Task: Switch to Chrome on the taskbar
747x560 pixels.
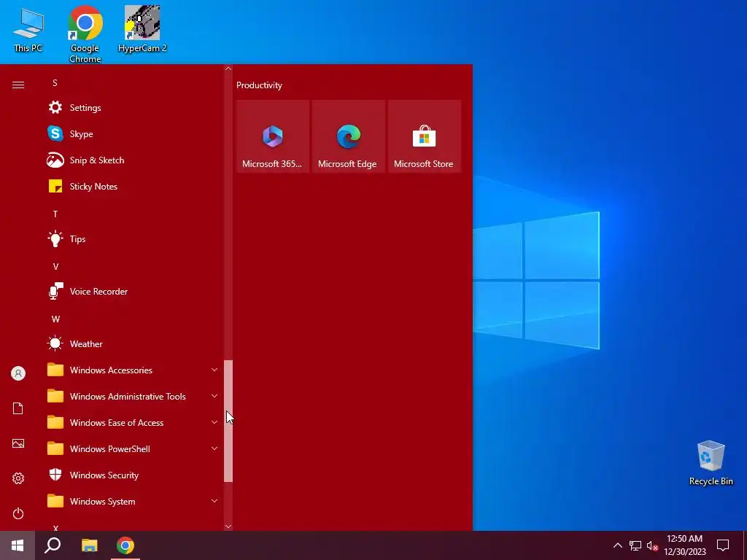Action: tap(125, 545)
